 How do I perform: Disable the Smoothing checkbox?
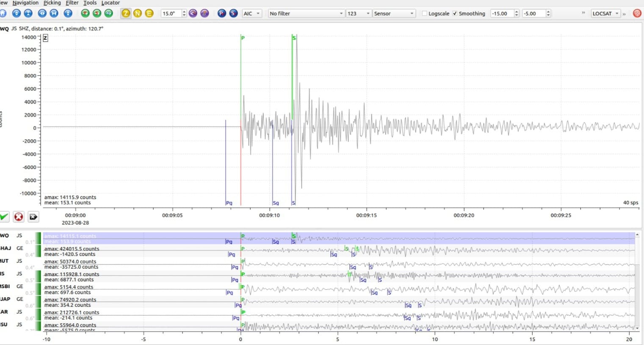click(x=455, y=14)
